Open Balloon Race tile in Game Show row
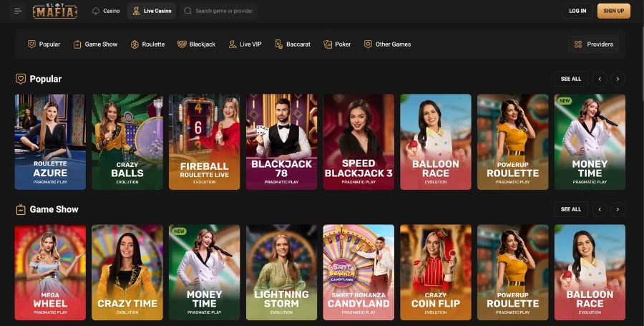This screenshot has height=326, width=644. point(590,272)
